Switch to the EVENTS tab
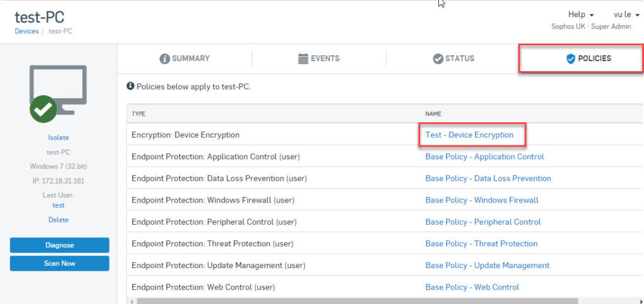 pos(319,59)
